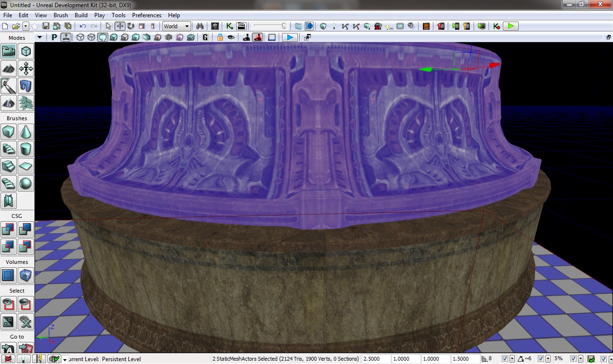Click the padlock lock-viewport icon

point(220,37)
